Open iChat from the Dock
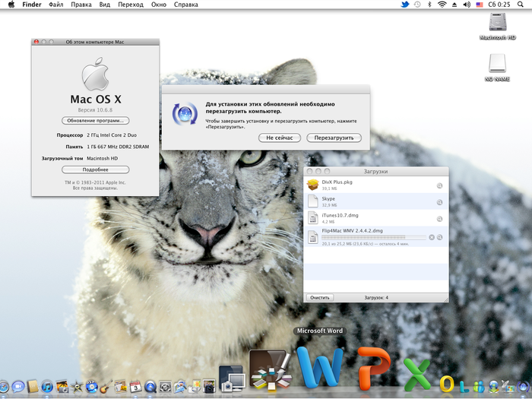Screen dimensions: 532x399 click(18, 386)
